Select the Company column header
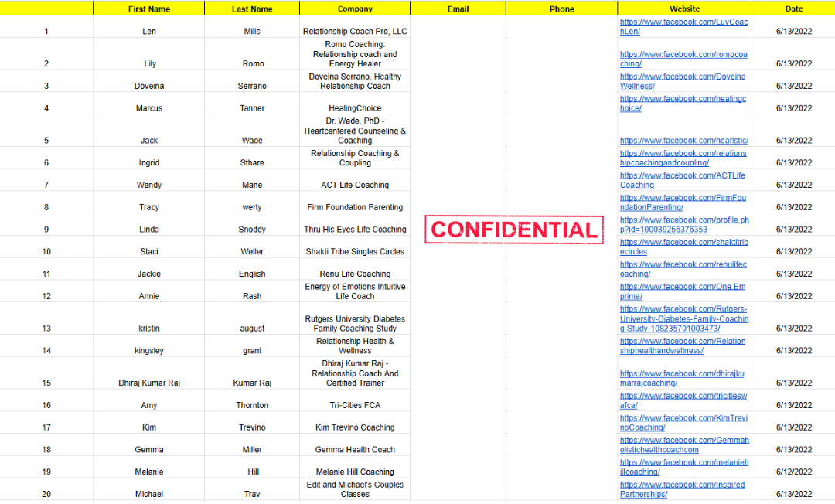The image size is (835, 504). click(355, 9)
